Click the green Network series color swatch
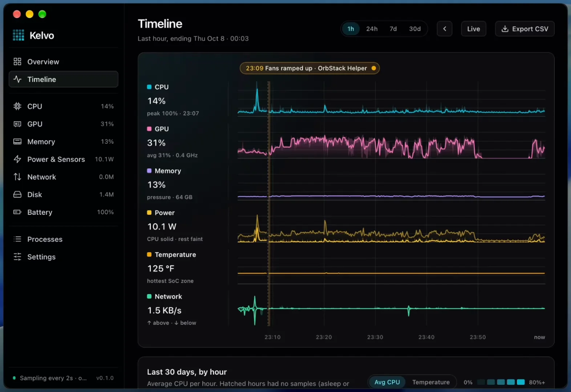This screenshot has height=392, width=571. pyautogui.click(x=149, y=297)
